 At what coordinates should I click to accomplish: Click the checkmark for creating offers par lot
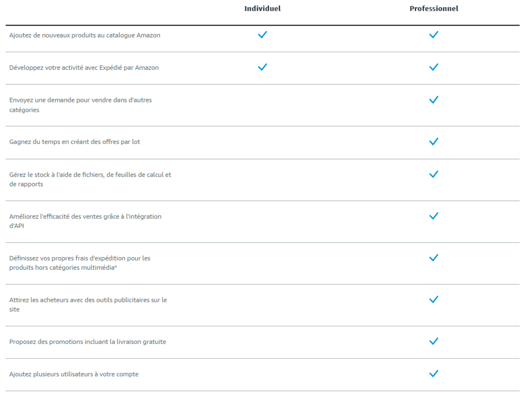434,141
